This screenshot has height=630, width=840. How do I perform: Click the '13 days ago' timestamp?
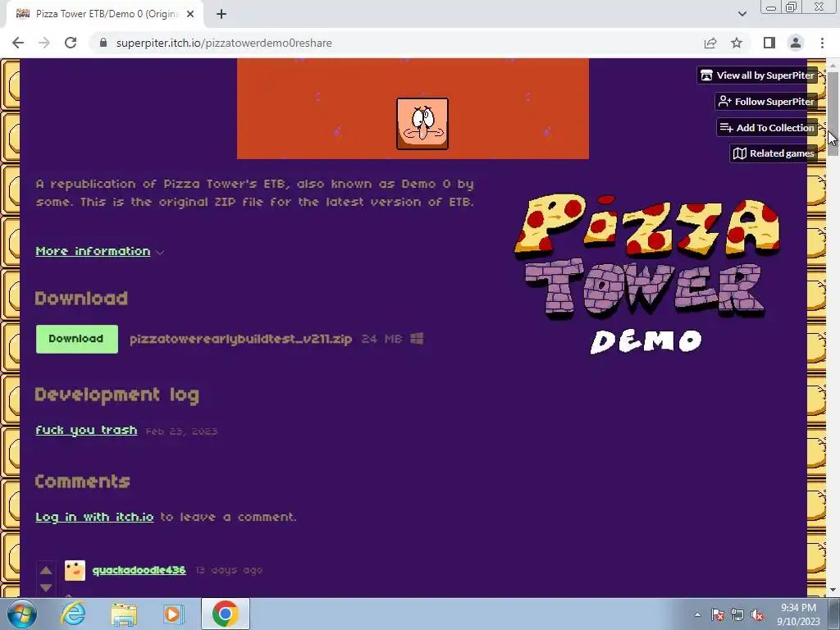(x=229, y=570)
